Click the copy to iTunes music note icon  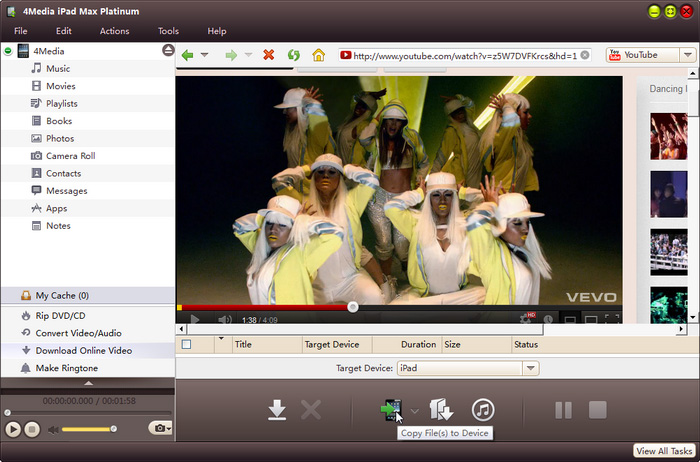[483, 409]
